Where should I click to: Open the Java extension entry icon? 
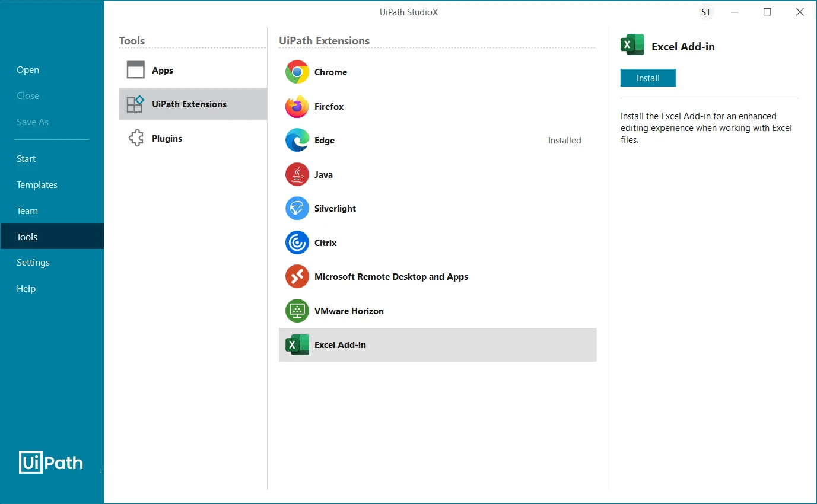297,174
